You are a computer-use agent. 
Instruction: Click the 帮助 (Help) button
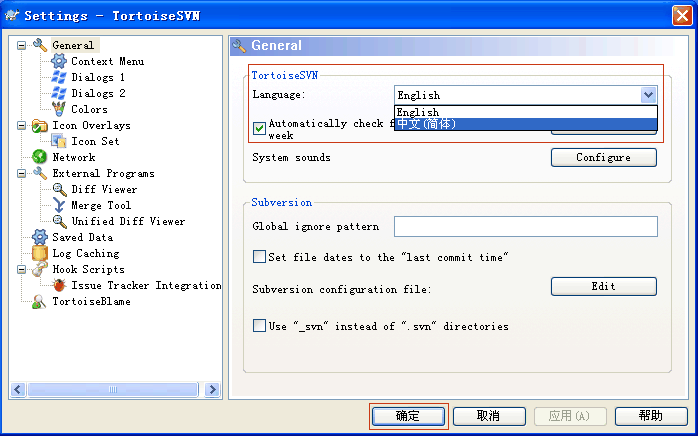click(x=651, y=416)
